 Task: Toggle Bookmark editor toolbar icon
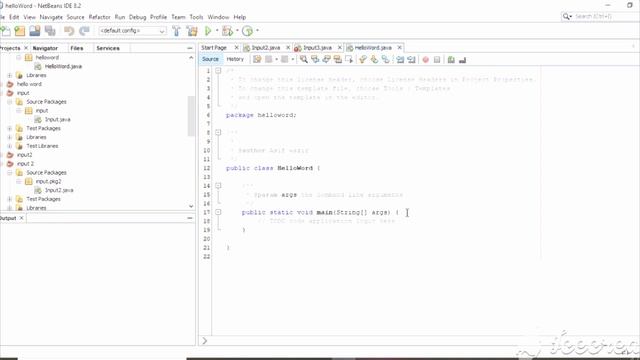(386, 60)
